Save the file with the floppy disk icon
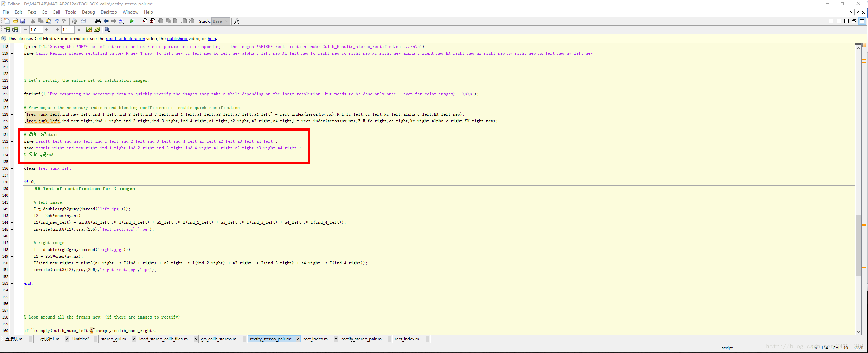Viewport: 868px width, 353px height. point(23,21)
